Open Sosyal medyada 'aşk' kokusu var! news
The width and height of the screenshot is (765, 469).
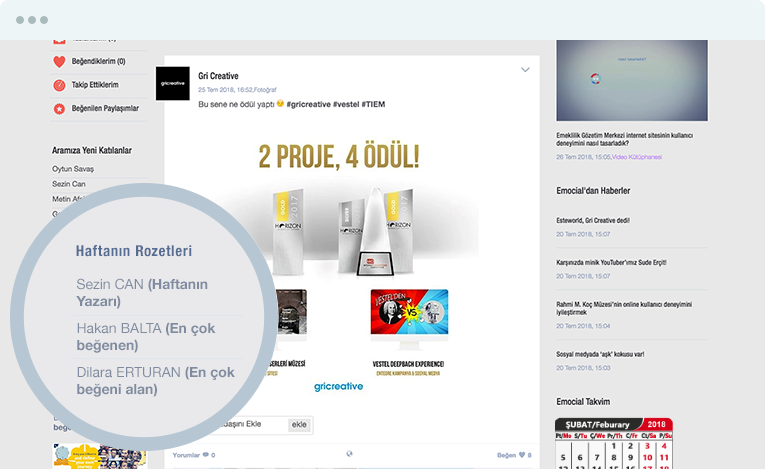pos(600,354)
